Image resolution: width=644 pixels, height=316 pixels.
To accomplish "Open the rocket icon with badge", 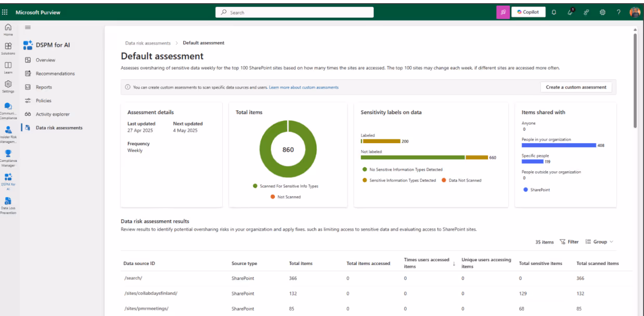I will tap(571, 12).
